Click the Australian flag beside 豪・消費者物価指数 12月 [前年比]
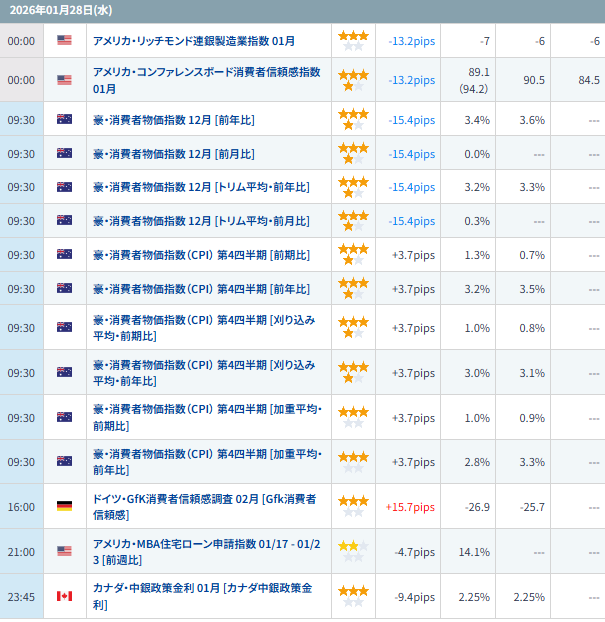The width and height of the screenshot is (605, 622). pos(65,120)
